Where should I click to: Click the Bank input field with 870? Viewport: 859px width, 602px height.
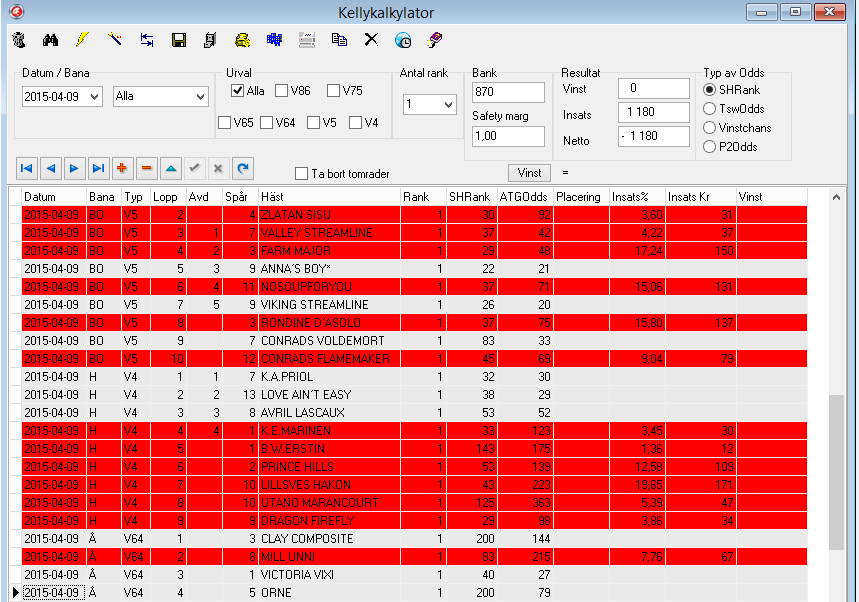click(508, 92)
